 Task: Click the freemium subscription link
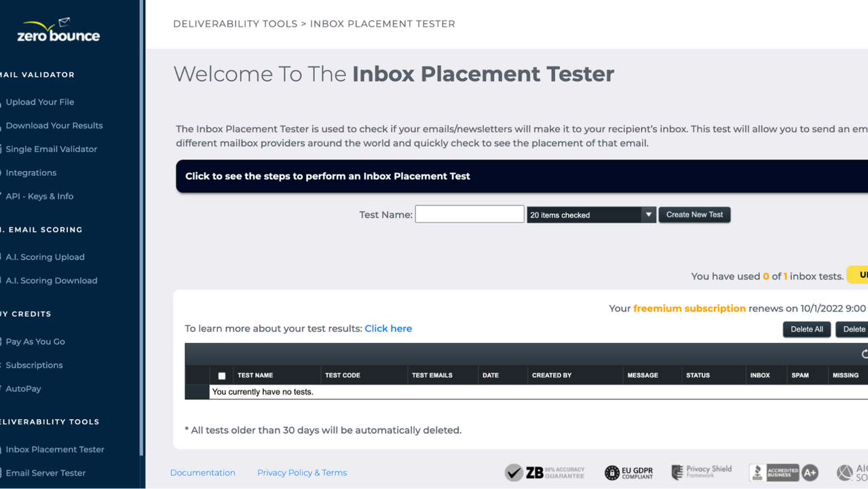(x=690, y=308)
